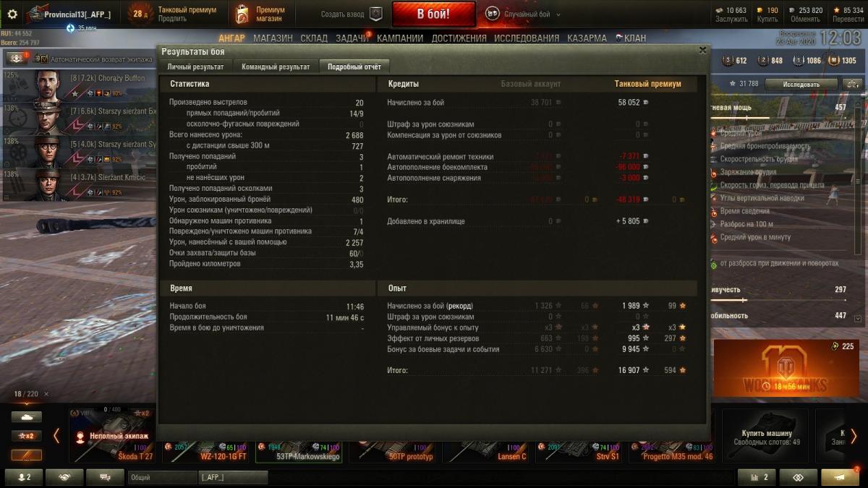Open Provincial13 player profile badge

(x=69, y=14)
